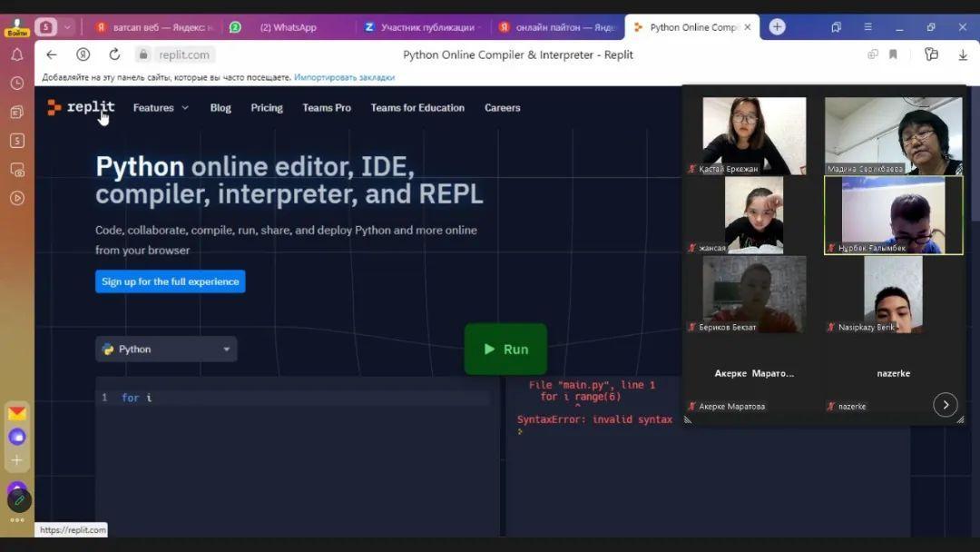Select the nazerke participant tile
Viewport: 980px width, 552px height.
tap(894, 374)
